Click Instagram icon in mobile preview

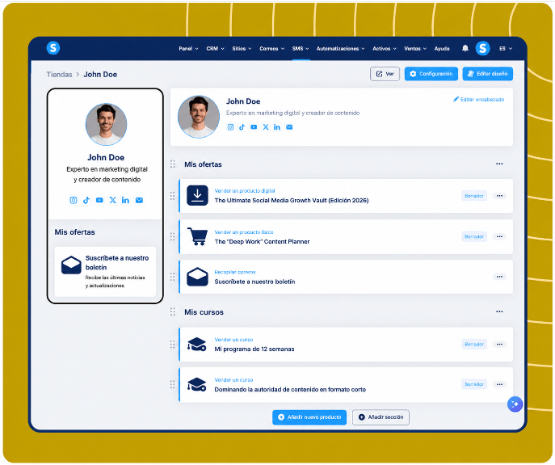pos(73,200)
